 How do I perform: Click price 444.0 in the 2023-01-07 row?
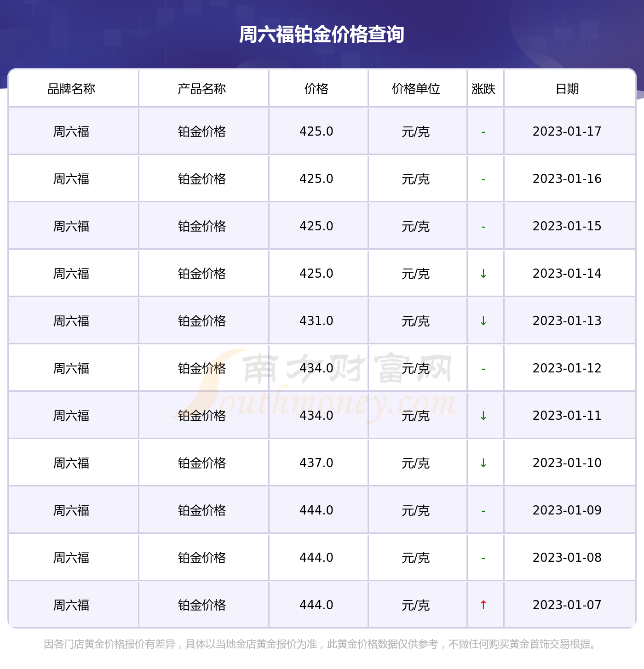(316, 605)
